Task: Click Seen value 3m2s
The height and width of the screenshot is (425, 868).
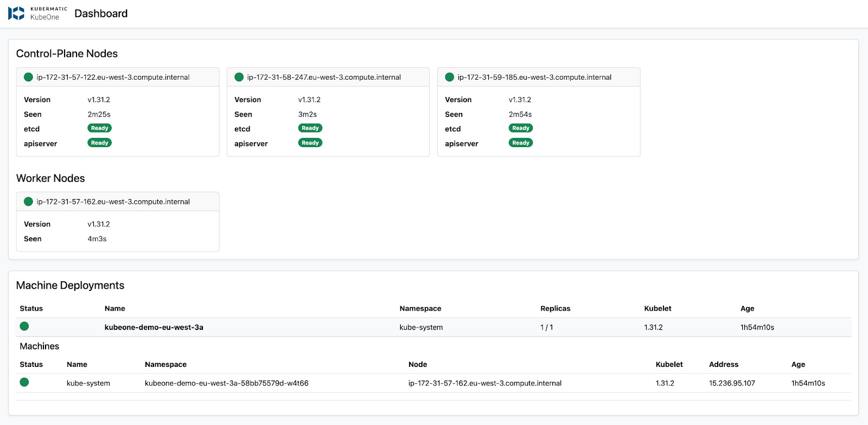Action: (x=308, y=115)
